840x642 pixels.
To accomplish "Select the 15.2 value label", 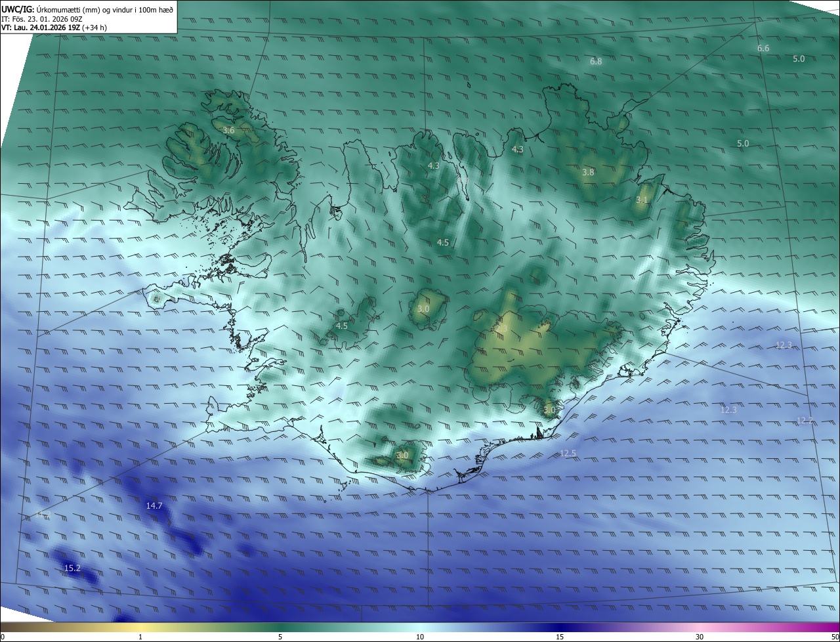I will click(x=72, y=568).
